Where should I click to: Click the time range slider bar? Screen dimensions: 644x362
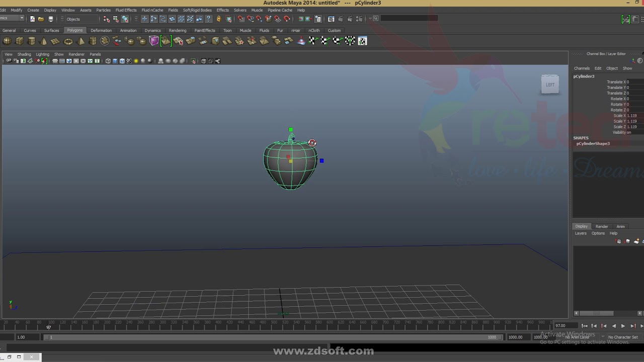click(x=272, y=337)
